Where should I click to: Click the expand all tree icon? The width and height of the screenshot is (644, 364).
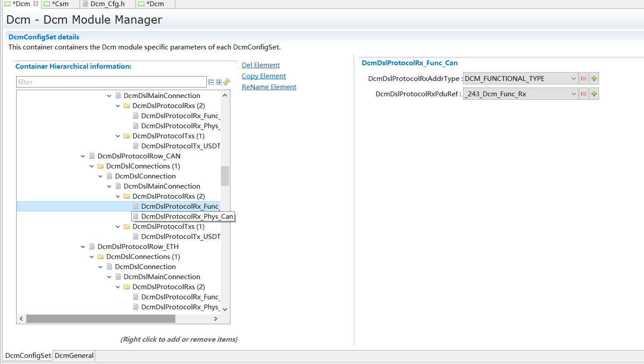click(x=219, y=82)
